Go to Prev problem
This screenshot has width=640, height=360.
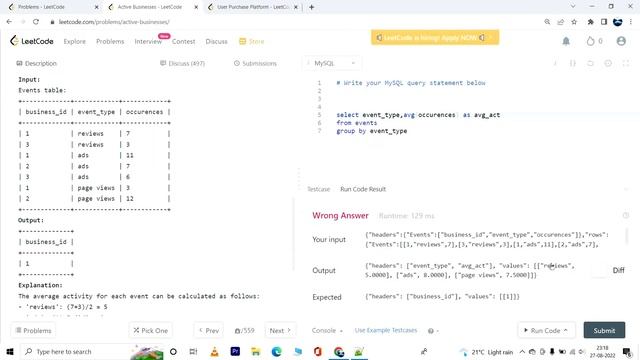[209, 330]
